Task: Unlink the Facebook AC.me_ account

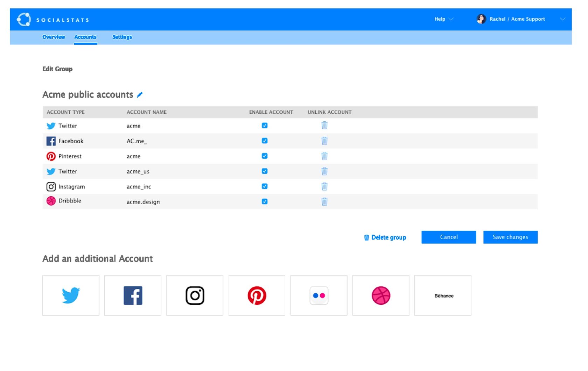Action: (324, 141)
